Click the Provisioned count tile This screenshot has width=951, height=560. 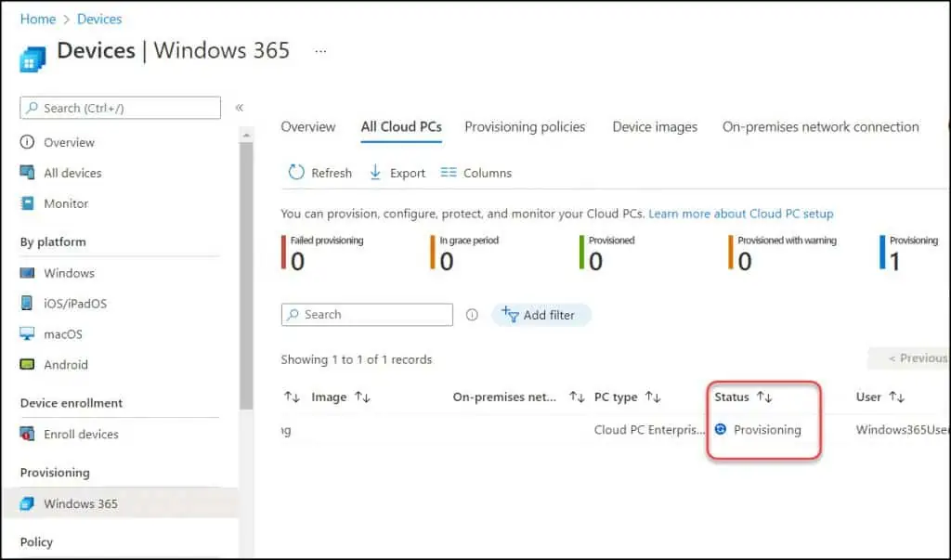[607, 253]
